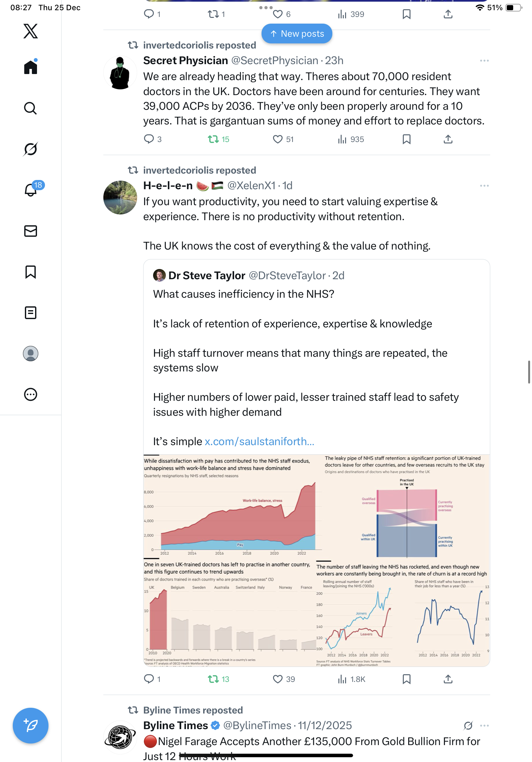Open more options on H-e-l-e-n post
Image resolution: width=532 pixels, height=762 pixels.
(484, 186)
